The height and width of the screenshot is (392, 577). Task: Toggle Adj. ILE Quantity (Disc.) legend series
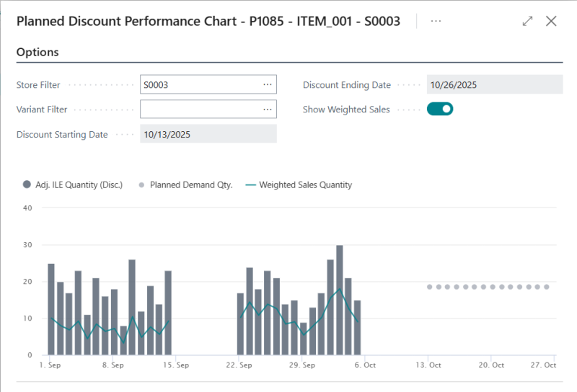tap(79, 184)
